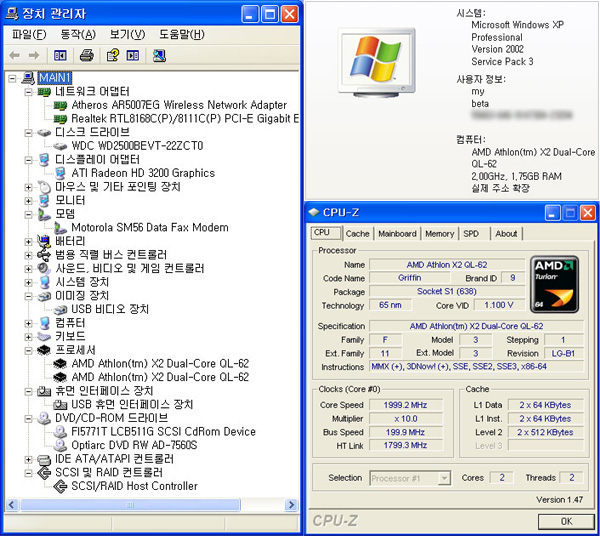600x538 pixels.
Task: Select the USB 비디오 장치 imaging device icon
Action: click(60, 310)
